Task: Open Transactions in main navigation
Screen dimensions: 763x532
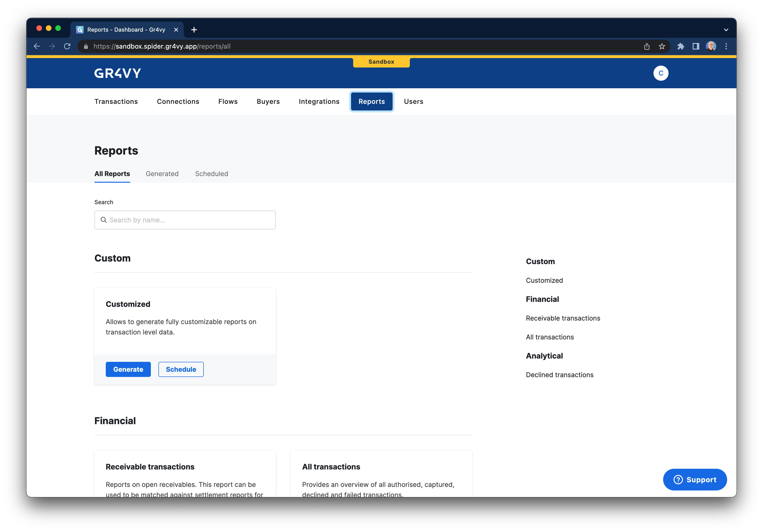Action: pyautogui.click(x=116, y=101)
